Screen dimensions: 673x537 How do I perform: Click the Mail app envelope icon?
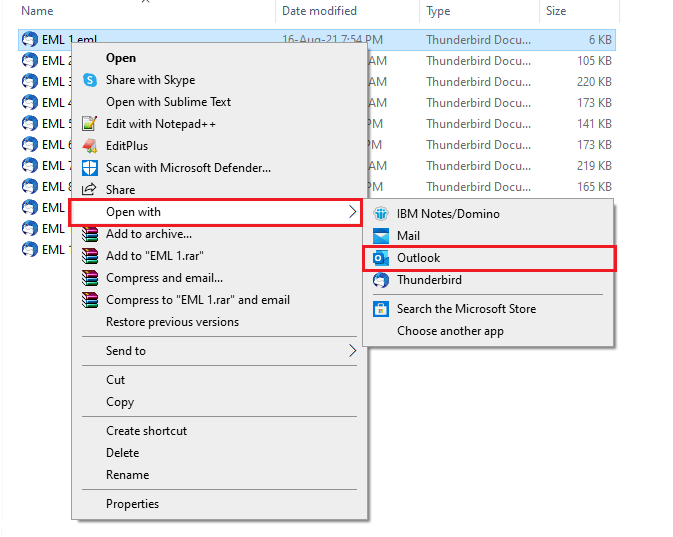click(x=381, y=236)
